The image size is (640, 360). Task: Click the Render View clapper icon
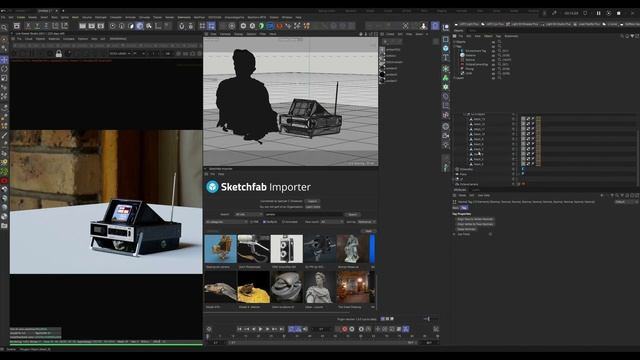pyautogui.click(x=82, y=26)
